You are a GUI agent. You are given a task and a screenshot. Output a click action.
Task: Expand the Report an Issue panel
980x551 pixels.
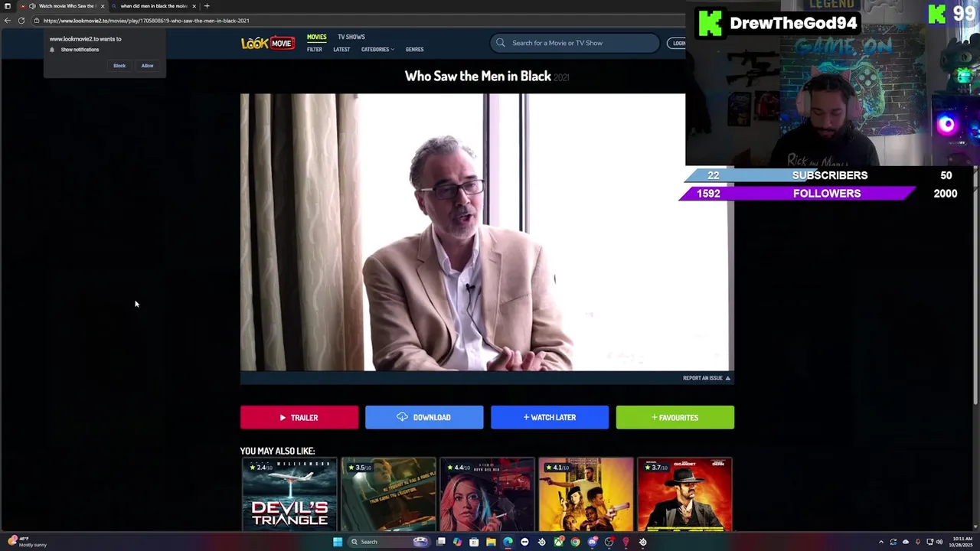tap(707, 378)
